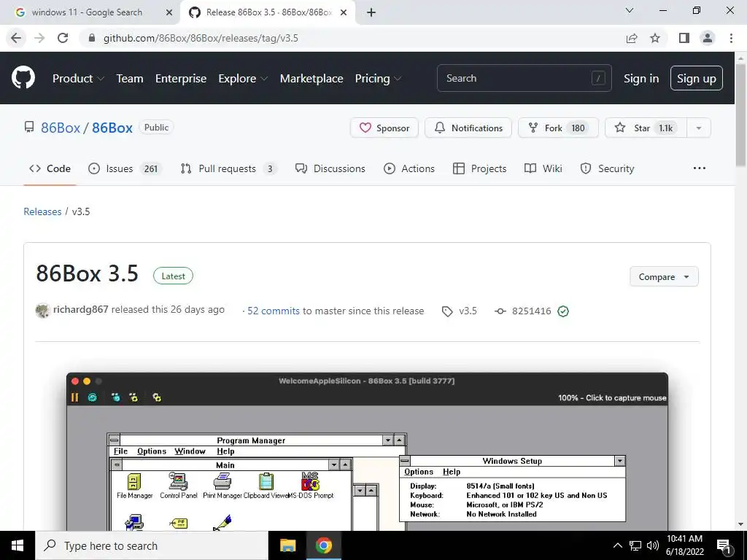The image size is (747, 560).
Task: Show hidden system tray icons
Action: pos(617,545)
